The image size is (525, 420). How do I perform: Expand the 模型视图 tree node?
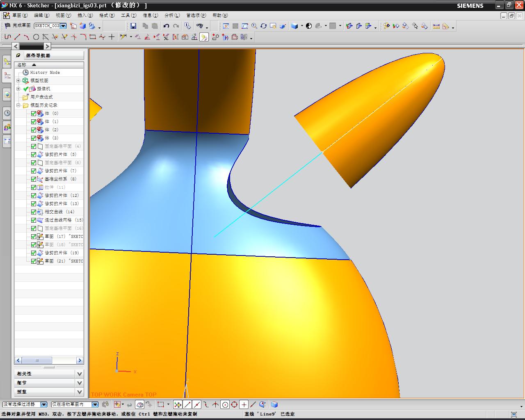(18, 81)
